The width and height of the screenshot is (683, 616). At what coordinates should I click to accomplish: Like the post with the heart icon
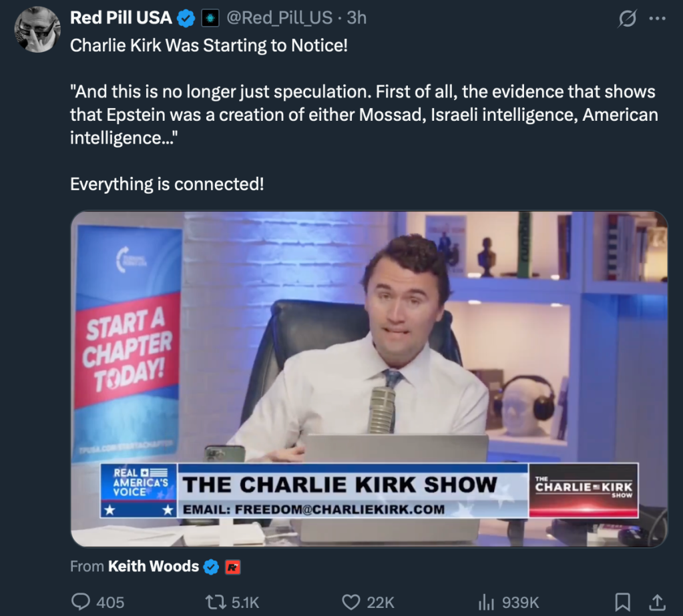[x=351, y=603]
